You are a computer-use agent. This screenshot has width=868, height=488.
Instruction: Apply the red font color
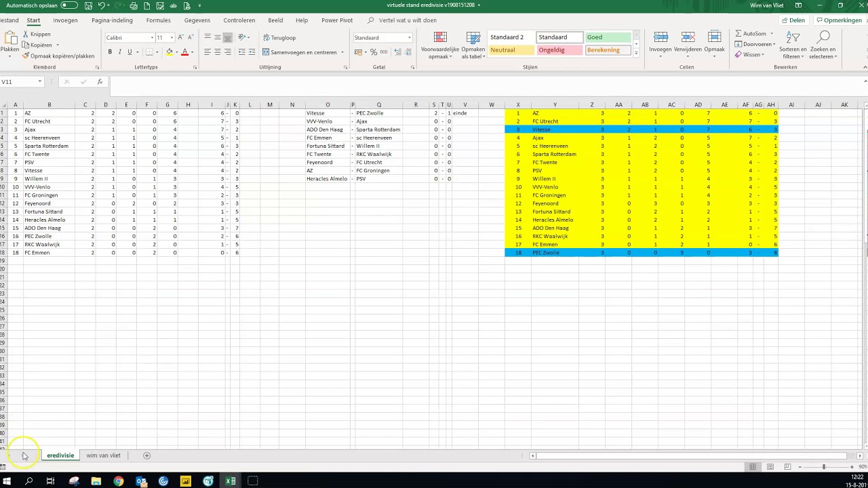[x=184, y=52]
